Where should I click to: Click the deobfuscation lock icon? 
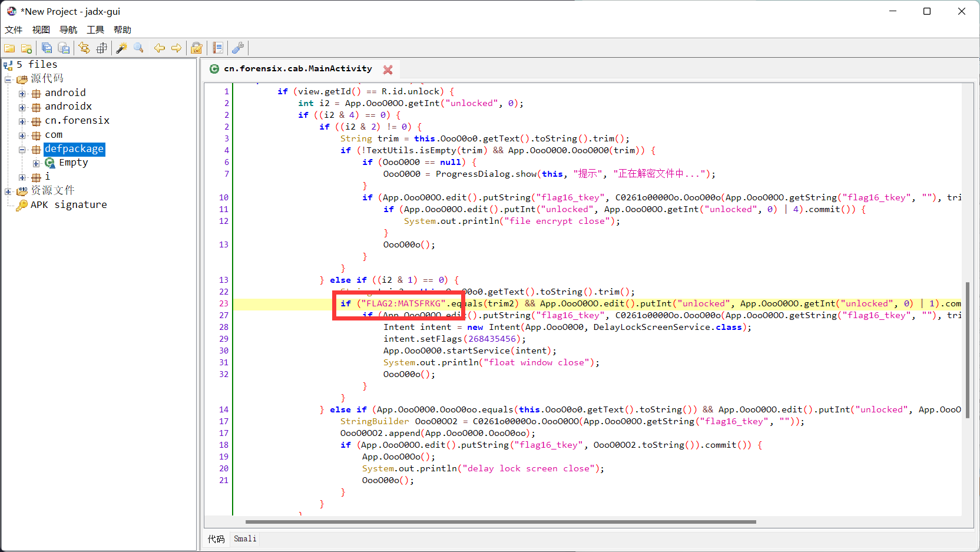pyautogui.click(x=197, y=48)
